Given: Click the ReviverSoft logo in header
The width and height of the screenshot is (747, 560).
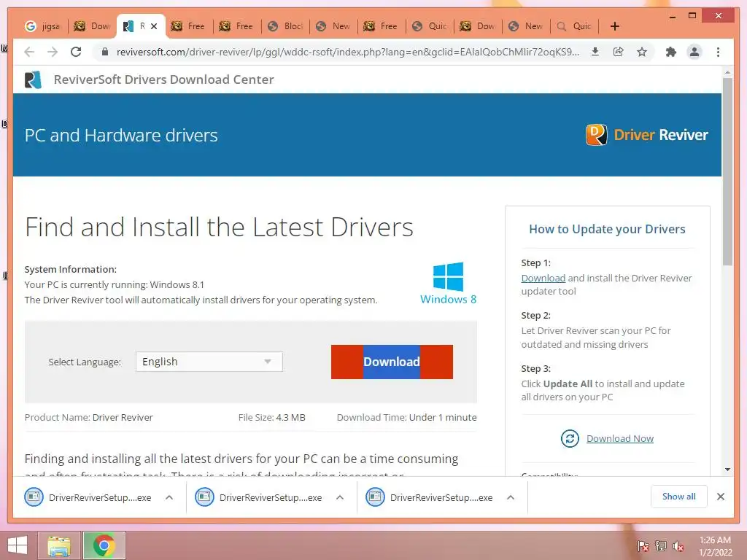Looking at the screenshot, I should coord(33,79).
